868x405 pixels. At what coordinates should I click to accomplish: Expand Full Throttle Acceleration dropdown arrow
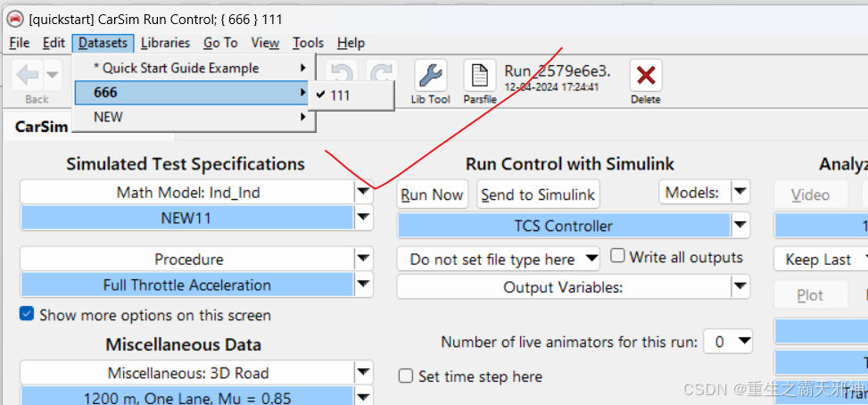363,285
